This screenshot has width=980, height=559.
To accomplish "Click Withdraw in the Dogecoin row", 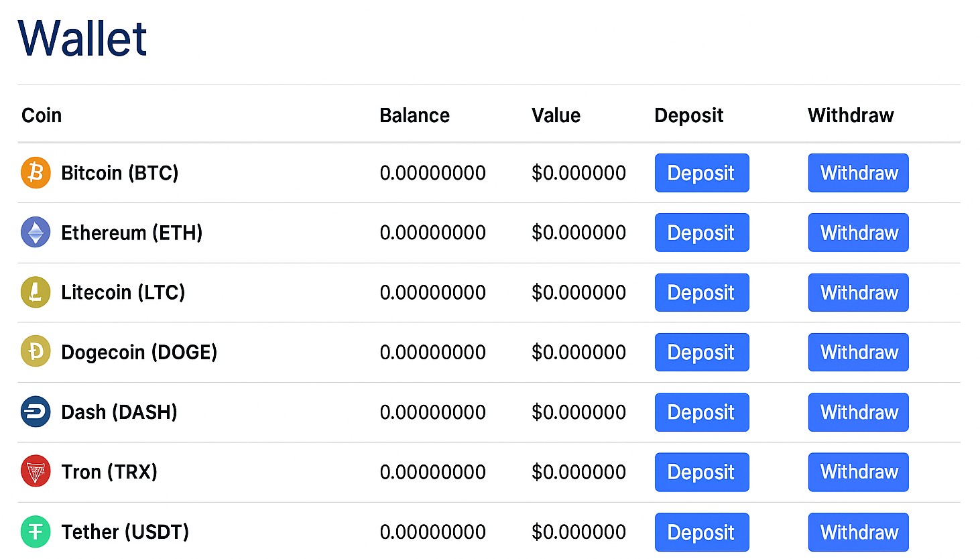I will tap(859, 352).
